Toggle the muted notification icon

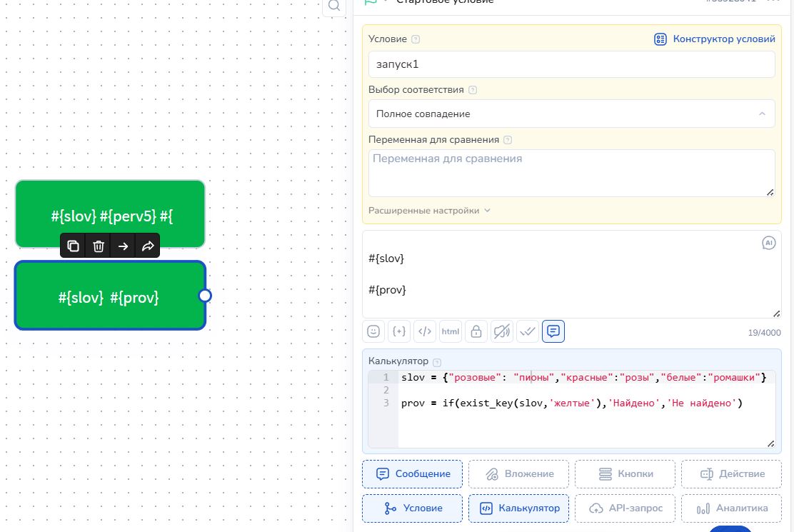tap(502, 331)
